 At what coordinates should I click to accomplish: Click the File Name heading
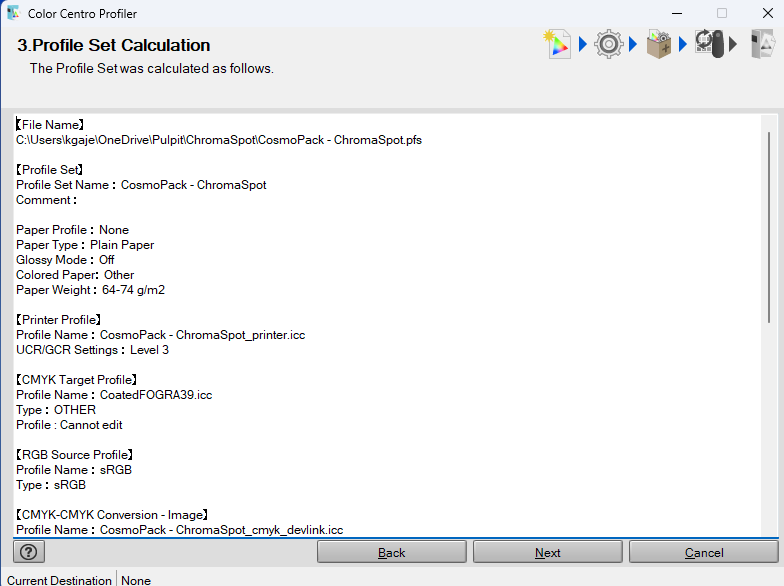pos(50,125)
